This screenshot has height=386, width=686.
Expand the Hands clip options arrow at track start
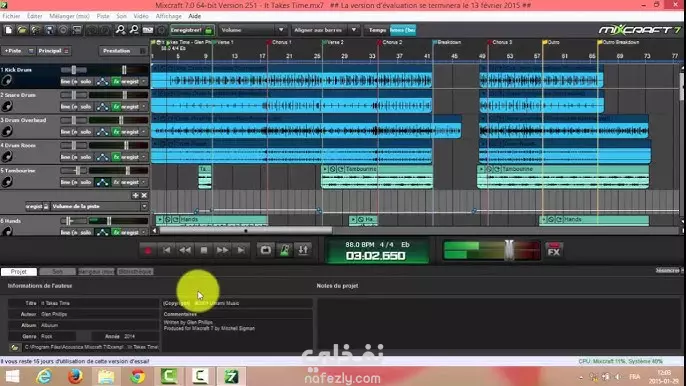click(160, 219)
